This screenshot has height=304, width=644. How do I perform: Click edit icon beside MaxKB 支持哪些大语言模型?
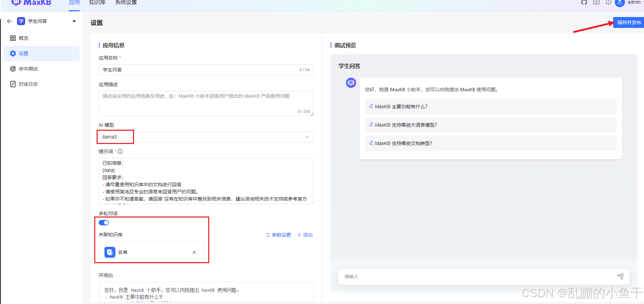tap(371, 125)
